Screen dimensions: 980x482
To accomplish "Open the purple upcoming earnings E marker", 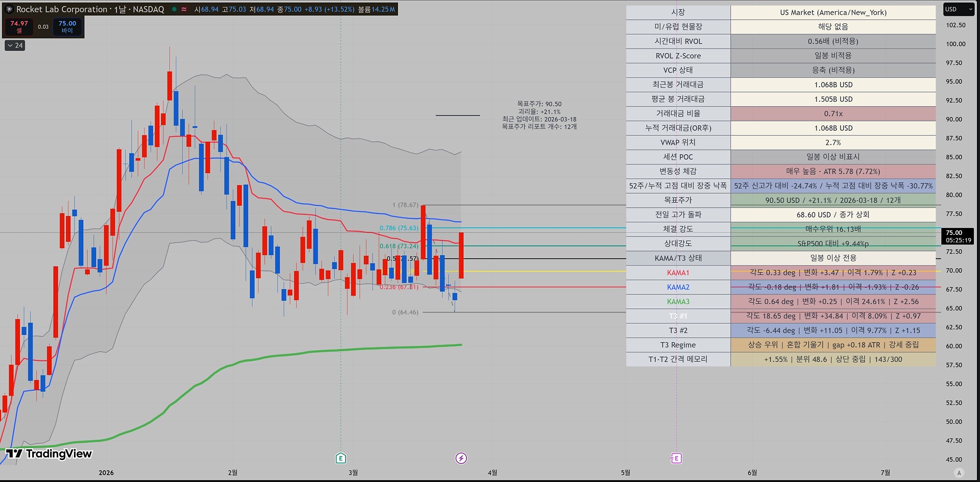I will [x=676, y=458].
